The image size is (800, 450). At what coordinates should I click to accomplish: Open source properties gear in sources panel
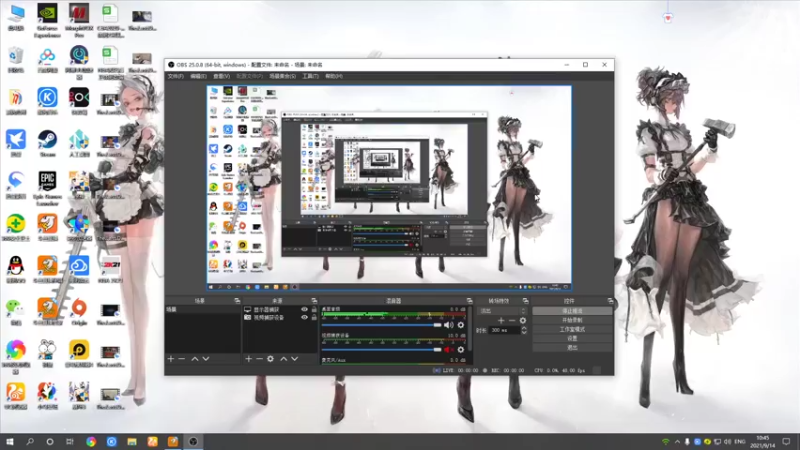click(270, 359)
